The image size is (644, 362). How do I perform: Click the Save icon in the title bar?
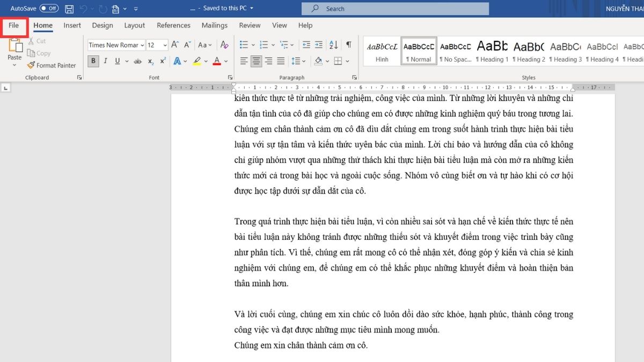pos(69,9)
